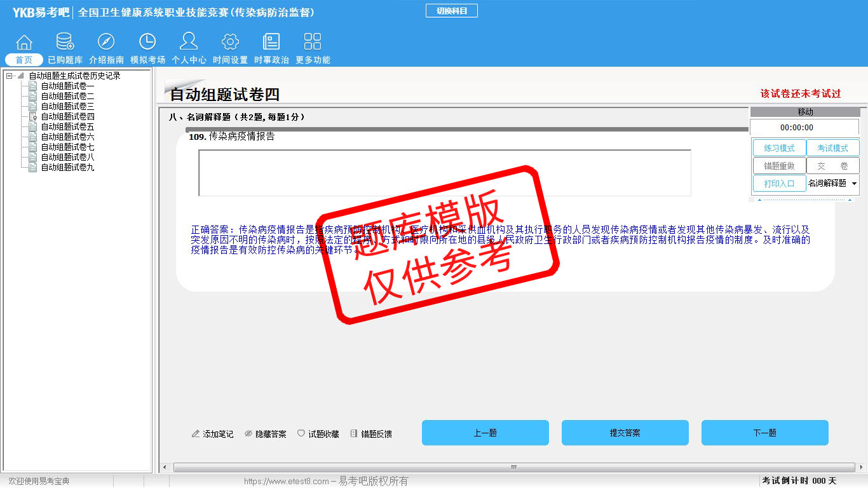868x488 pixels.
Task: Click section header 八、名词解释题
Action: pyautogui.click(x=237, y=117)
